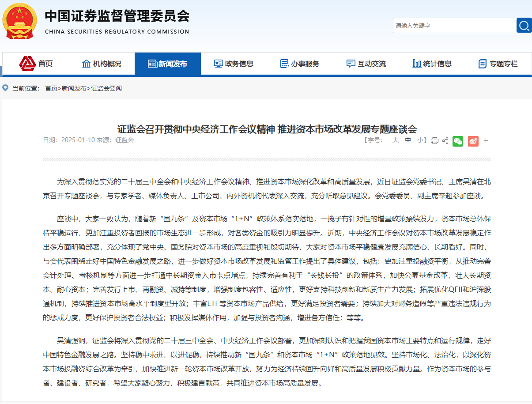Open the 政务信息 menu
Screen dimensions: 532x404
[234, 64]
